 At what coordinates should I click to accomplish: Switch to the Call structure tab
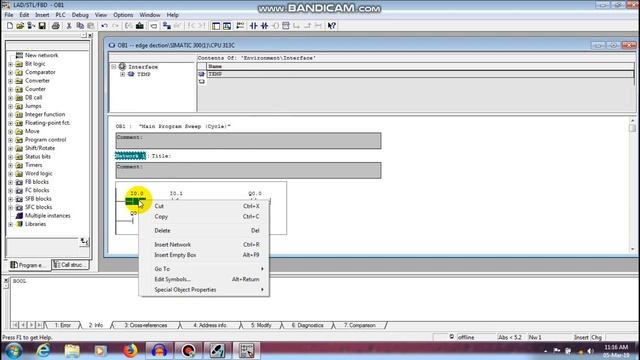point(70,265)
